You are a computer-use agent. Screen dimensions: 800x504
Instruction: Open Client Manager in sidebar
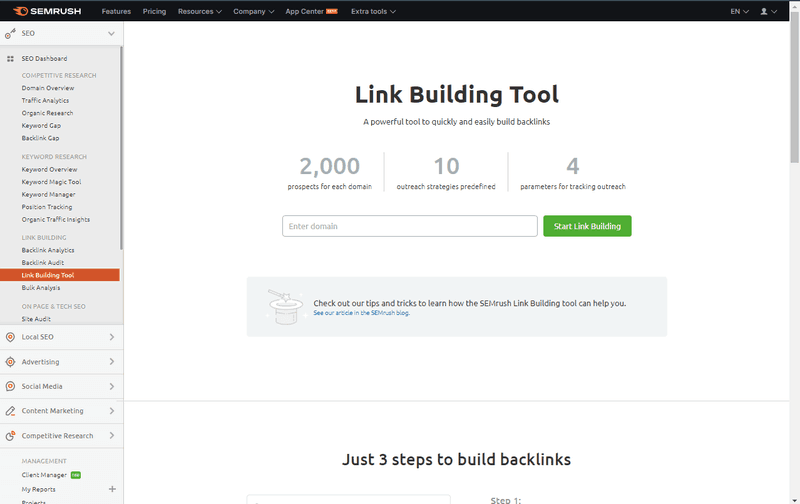[x=44, y=475]
